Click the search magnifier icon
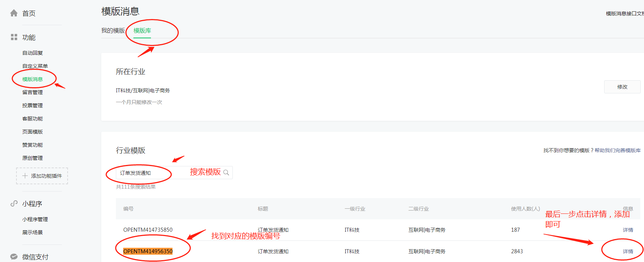The image size is (644, 262). click(x=226, y=173)
